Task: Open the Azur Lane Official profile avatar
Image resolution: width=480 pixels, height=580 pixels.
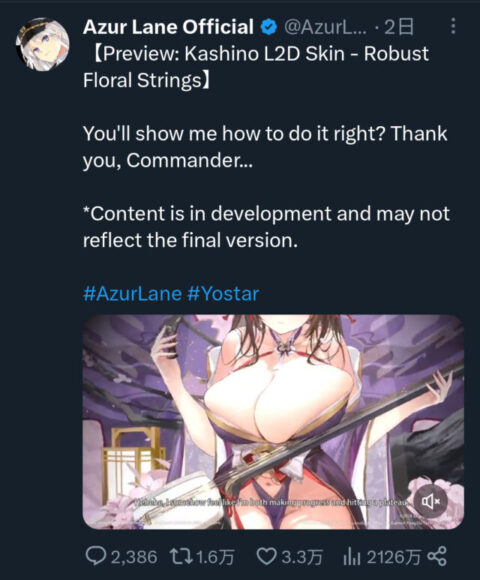Action: pyautogui.click(x=43, y=44)
